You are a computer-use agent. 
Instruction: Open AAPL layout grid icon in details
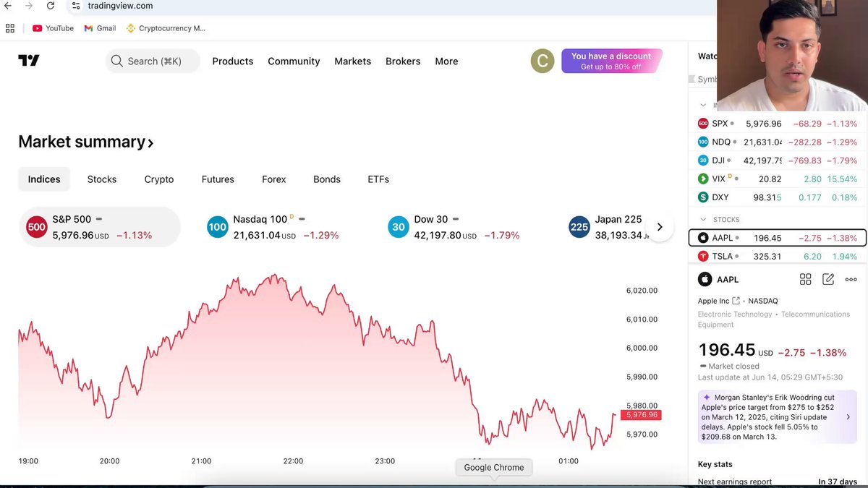click(805, 279)
